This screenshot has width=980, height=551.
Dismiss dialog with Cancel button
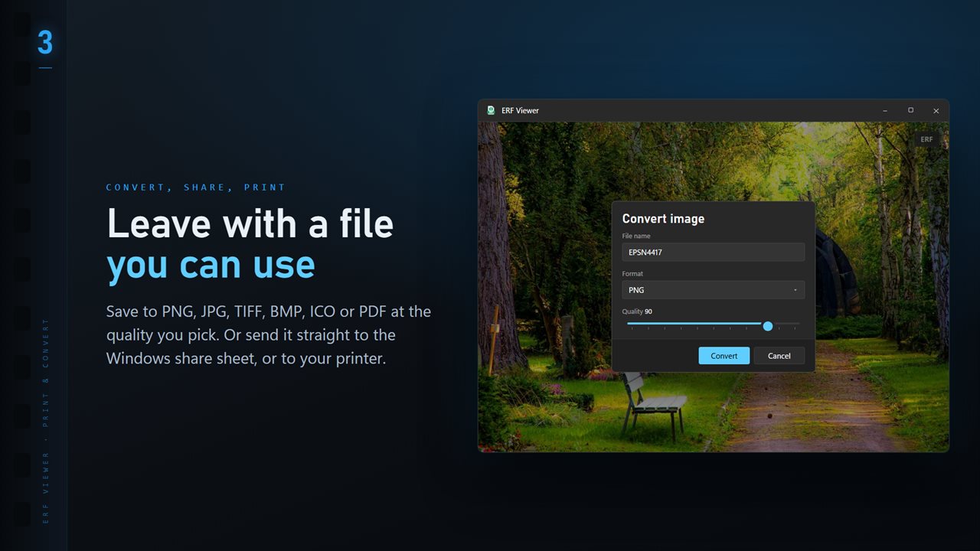coord(779,356)
